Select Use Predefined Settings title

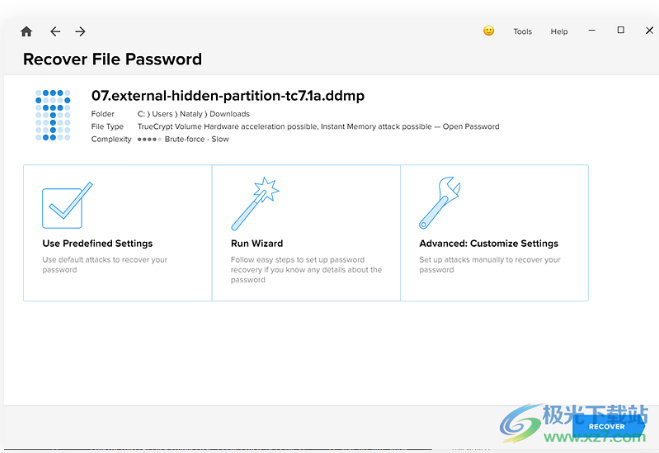pos(98,243)
